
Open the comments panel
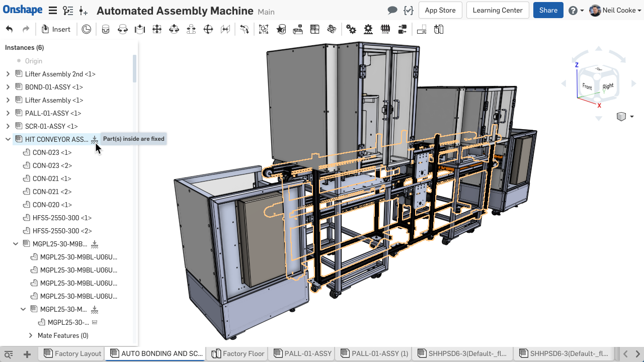(392, 11)
